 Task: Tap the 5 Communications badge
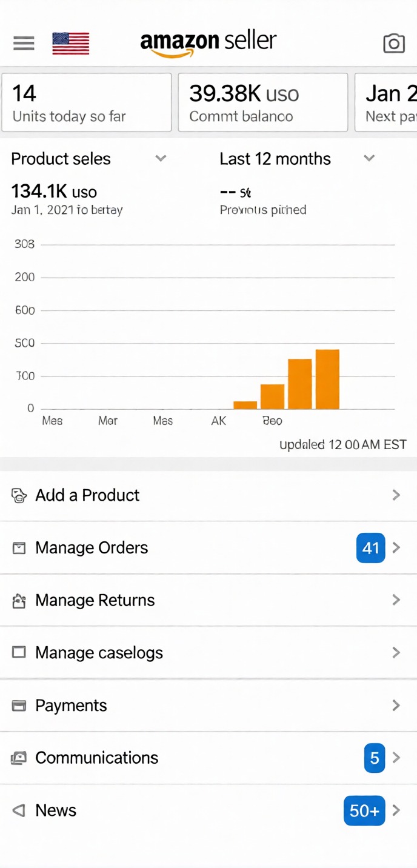coord(374,758)
